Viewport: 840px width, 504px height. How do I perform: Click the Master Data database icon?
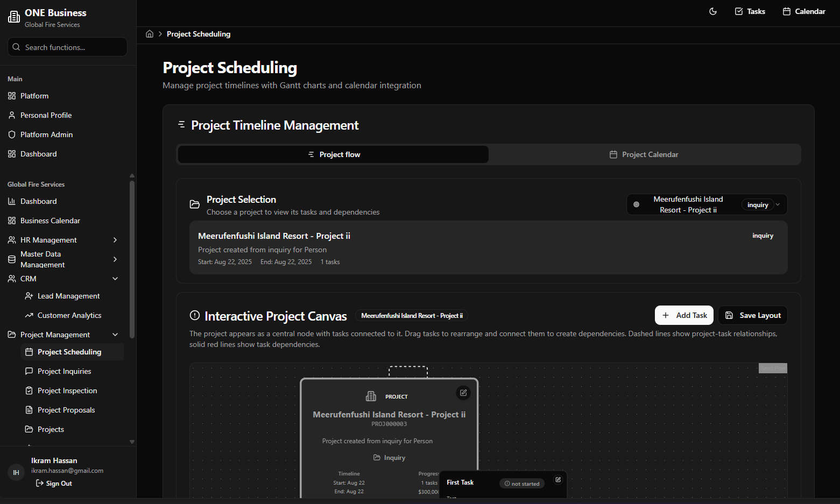(12, 259)
